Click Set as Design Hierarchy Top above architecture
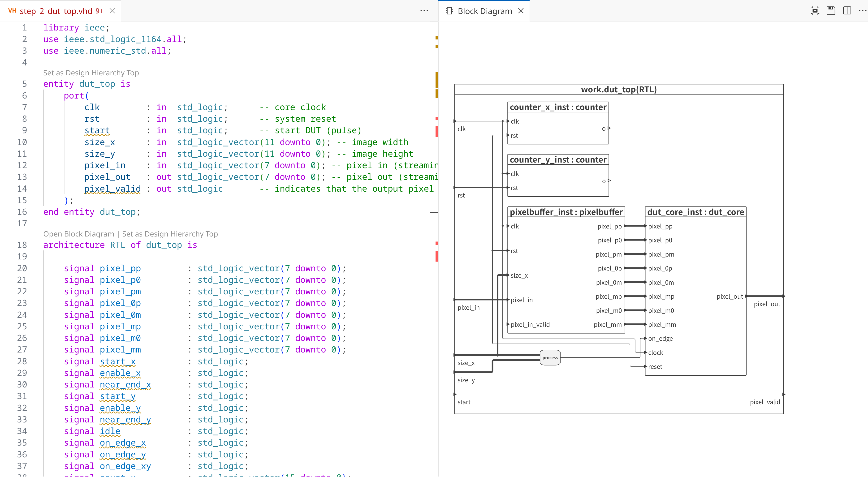This screenshot has width=868, height=477. click(x=170, y=234)
